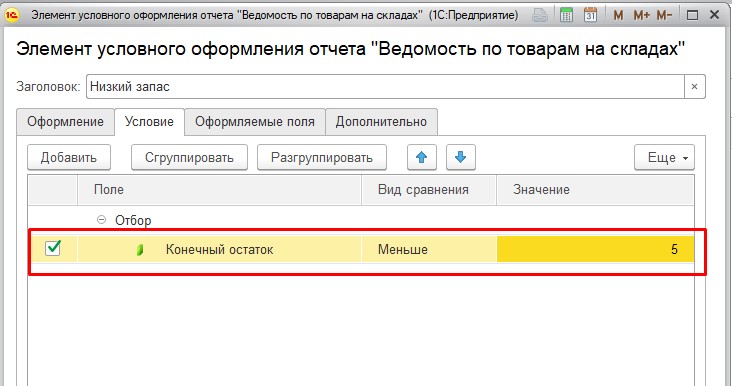Viewport: 732px width, 386px height.
Task: Uncheck the Конечный остаток condition checkbox
Action: [x=53, y=248]
